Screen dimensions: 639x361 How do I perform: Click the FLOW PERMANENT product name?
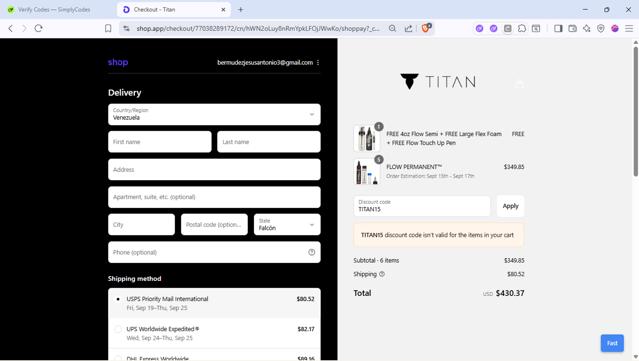click(x=414, y=167)
